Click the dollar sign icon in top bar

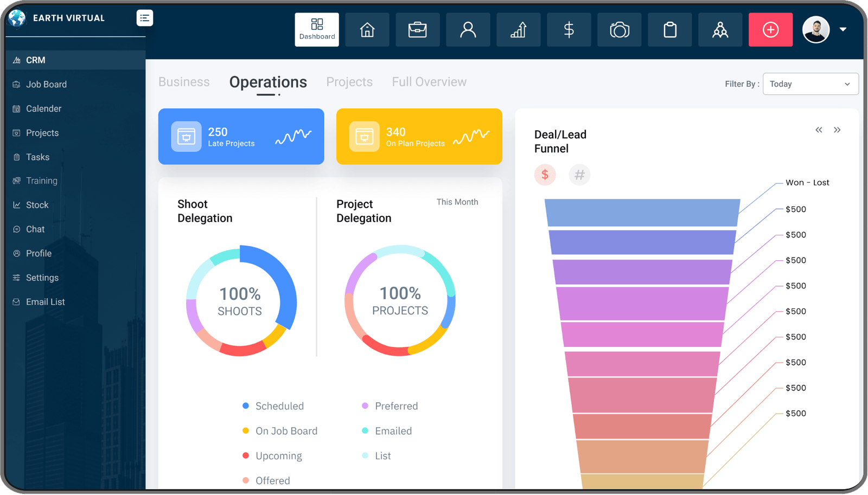coord(569,29)
